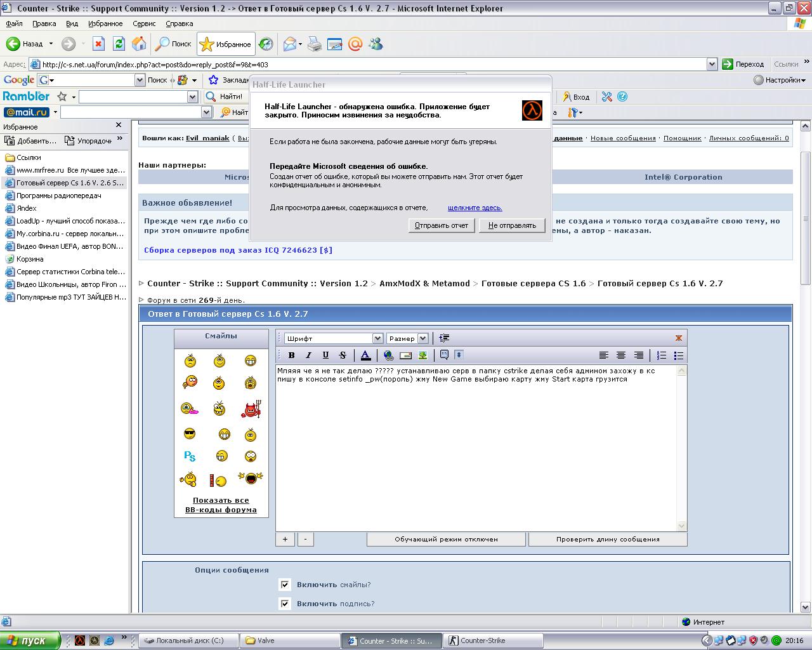Screen dimensions: 812x650
Task: Insert a bulleted list in editor
Action: 679,355
